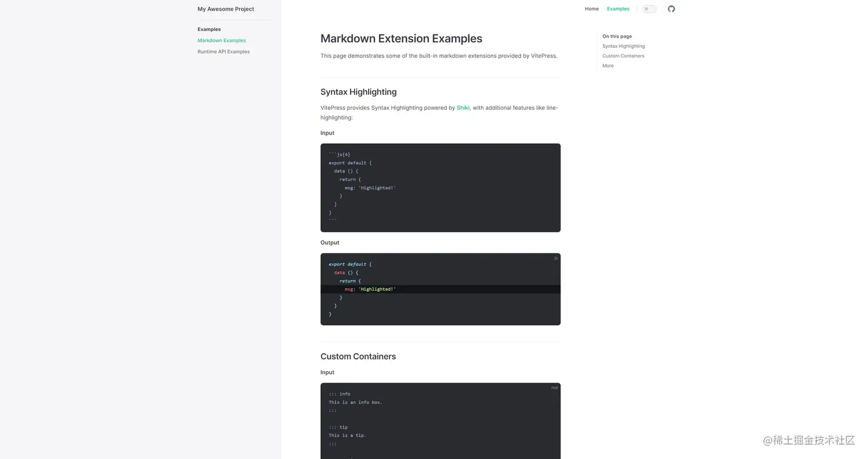Image resolution: width=868 pixels, height=459 pixels.
Task: Click the highlighted msg line in output
Action: [440, 289]
